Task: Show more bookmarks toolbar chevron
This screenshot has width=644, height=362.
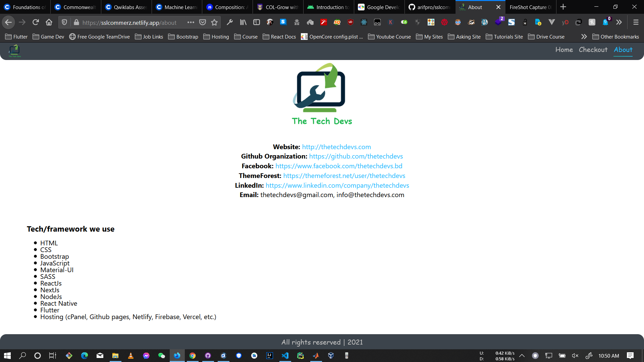Action: 584,37
